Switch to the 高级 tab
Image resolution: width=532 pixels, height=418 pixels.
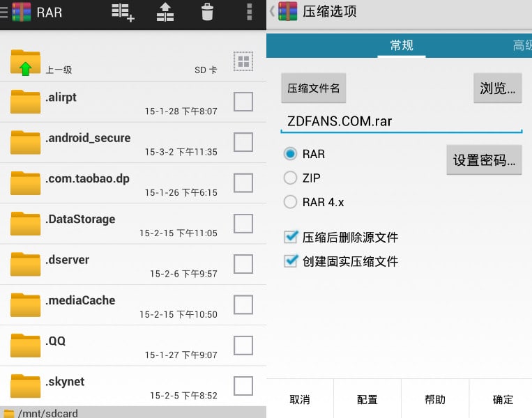[x=522, y=45]
